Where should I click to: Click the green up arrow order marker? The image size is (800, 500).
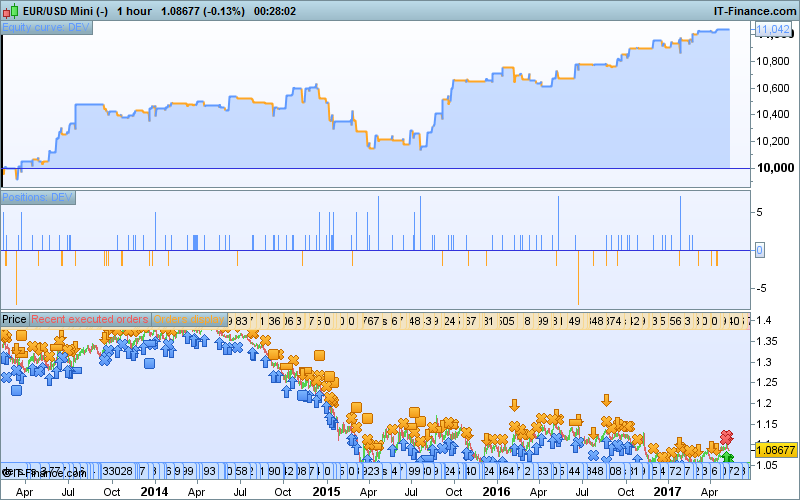pyautogui.click(x=728, y=456)
